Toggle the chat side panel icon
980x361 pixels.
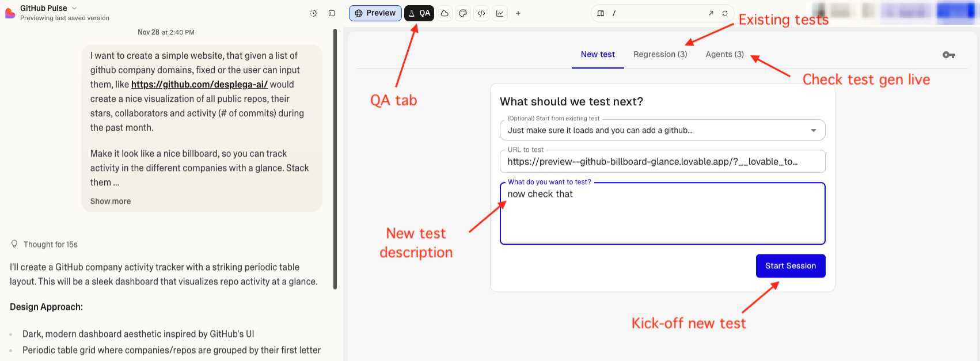(332, 13)
